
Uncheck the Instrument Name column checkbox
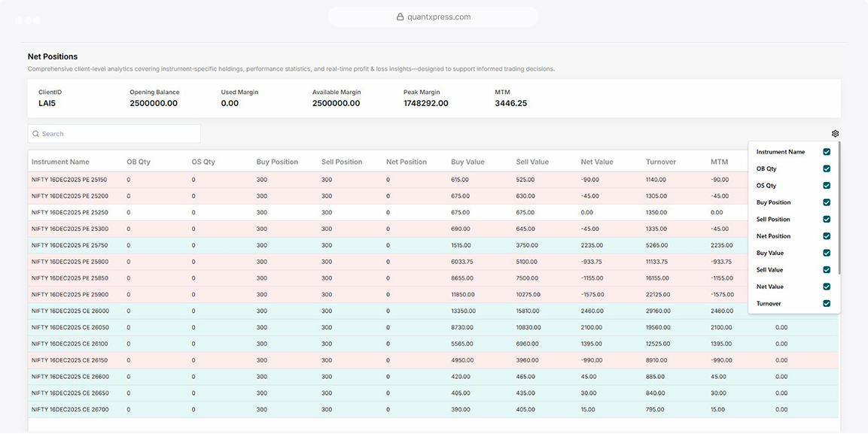click(x=827, y=151)
